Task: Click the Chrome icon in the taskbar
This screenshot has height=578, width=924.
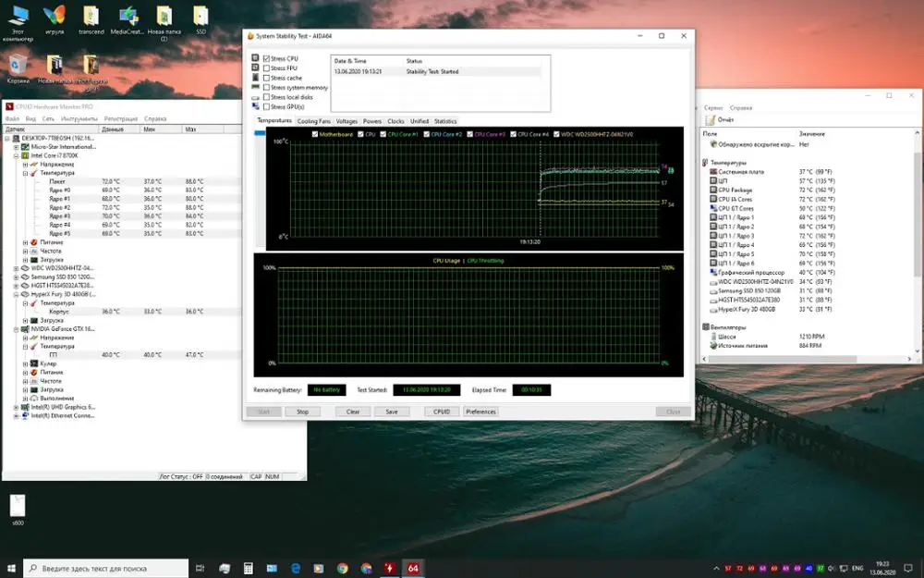Action: click(342, 568)
